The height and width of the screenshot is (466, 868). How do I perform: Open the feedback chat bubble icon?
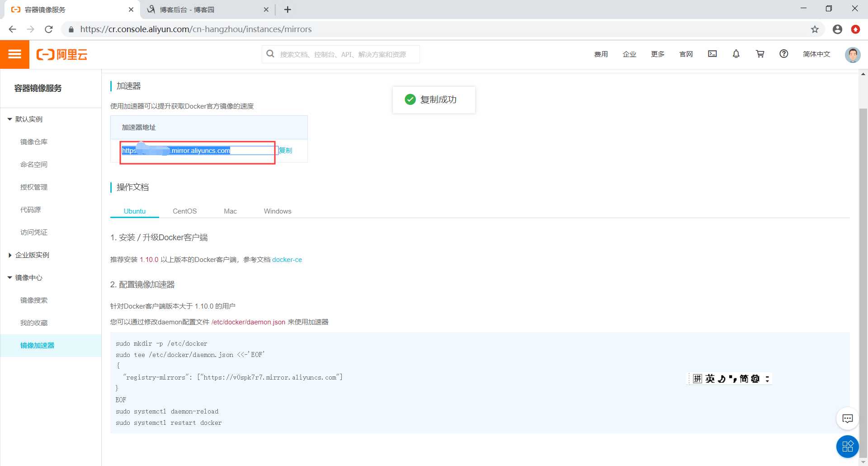click(x=848, y=418)
